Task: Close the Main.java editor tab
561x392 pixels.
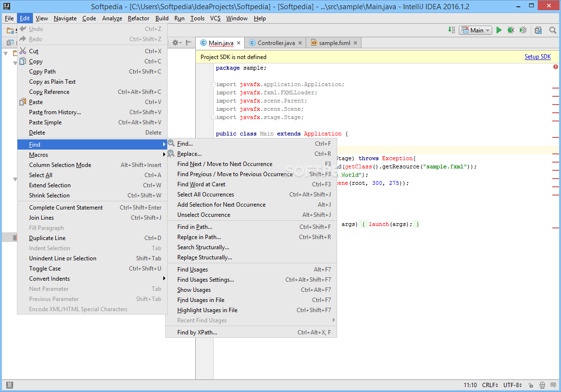Action: [239, 43]
